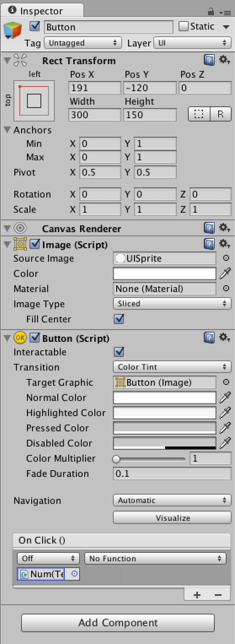Click the Add Component button
Image resolution: width=235 pixels, height=644 pixels.
pyautogui.click(x=118, y=622)
